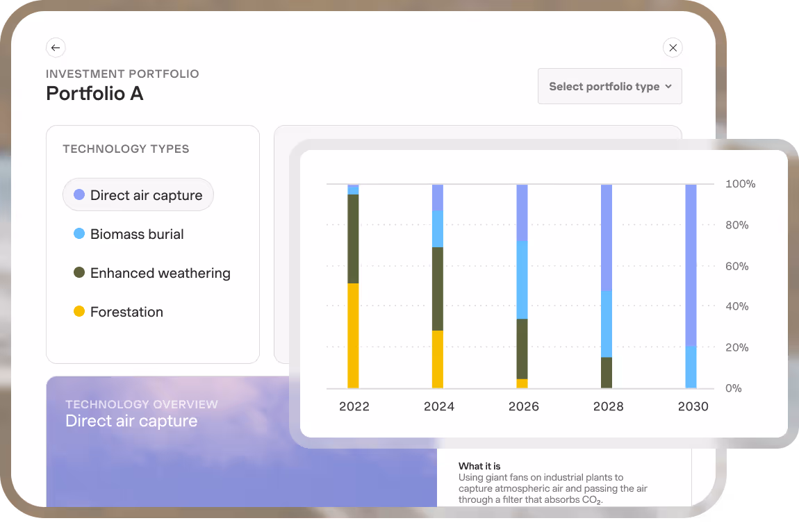799x532 pixels.
Task: Click the 2028 axis label
Action: click(608, 406)
